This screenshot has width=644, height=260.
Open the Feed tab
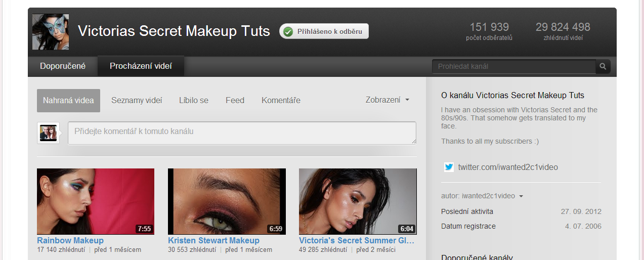click(235, 100)
